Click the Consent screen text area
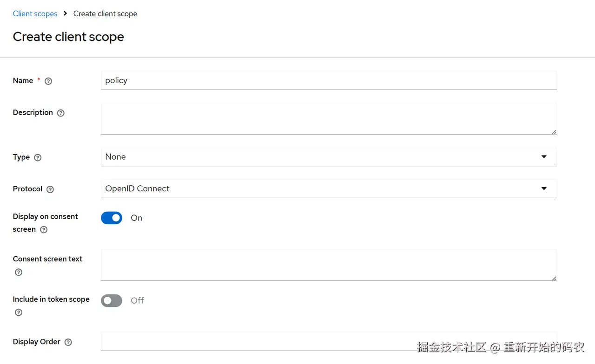595x364 pixels. [328, 265]
